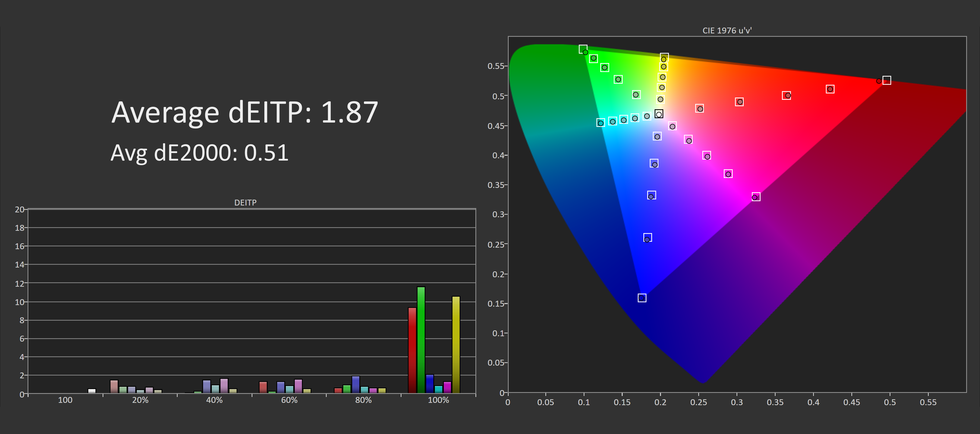Screen dimensions: 980x434
Task: Select the 100% blue target at gamut bottom
Action: point(642,298)
